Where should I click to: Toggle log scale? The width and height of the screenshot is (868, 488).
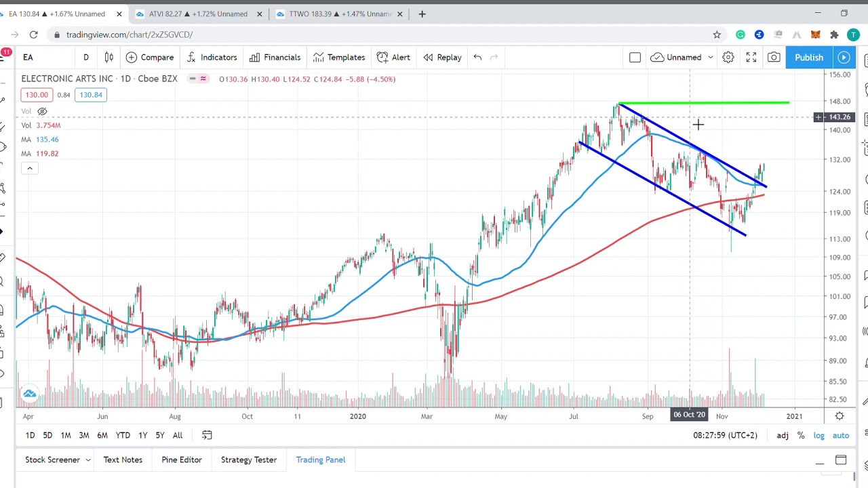818,435
